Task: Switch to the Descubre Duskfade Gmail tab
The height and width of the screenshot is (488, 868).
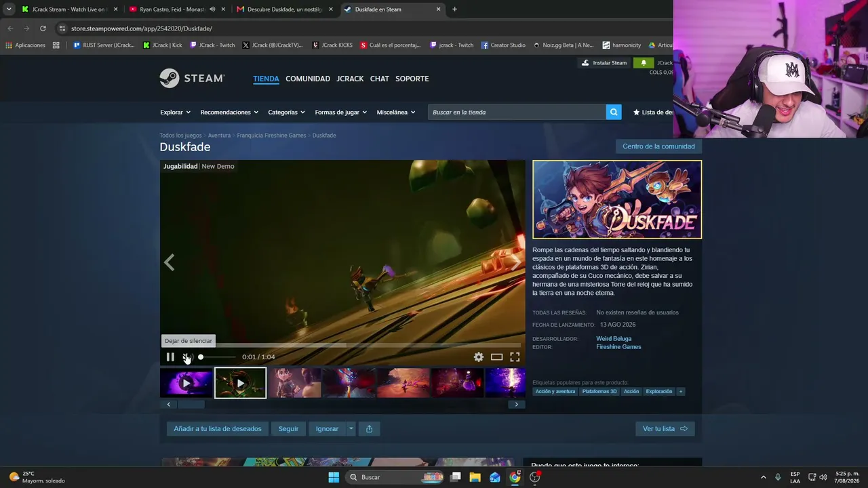Action: coord(285,9)
